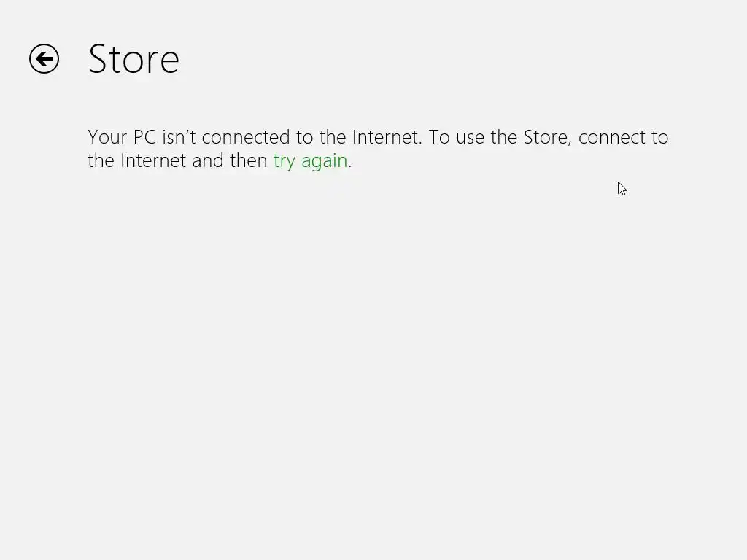Click the word "To" after the first sentence
The image size is (747, 560).
coord(439,137)
